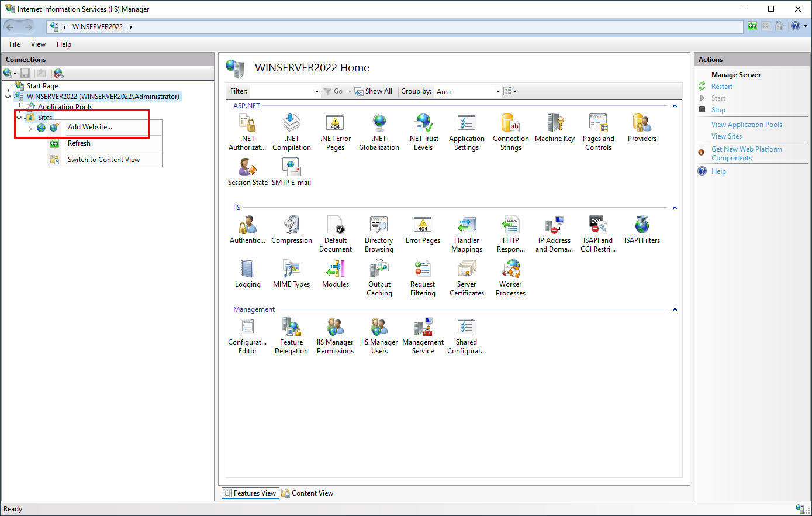Switch to the Content View tab
The height and width of the screenshot is (516, 812).
tap(307, 493)
